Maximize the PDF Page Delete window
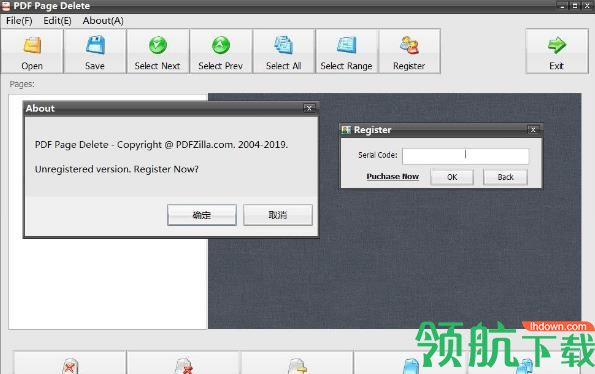The width and height of the screenshot is (595, 374). [575, 6]
